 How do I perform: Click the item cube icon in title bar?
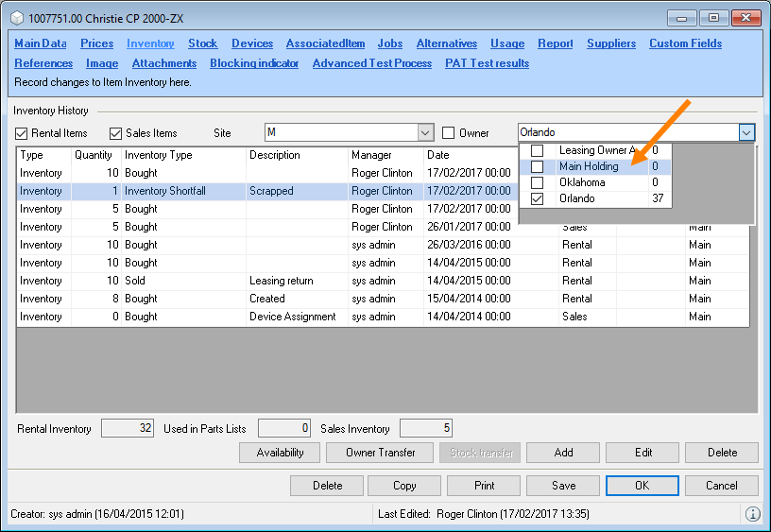click(16, 18)
